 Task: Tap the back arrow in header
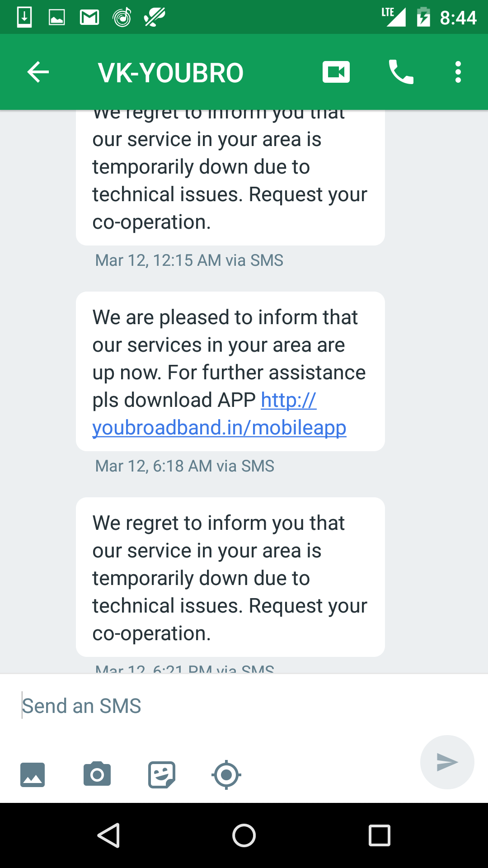pos(38,72)
